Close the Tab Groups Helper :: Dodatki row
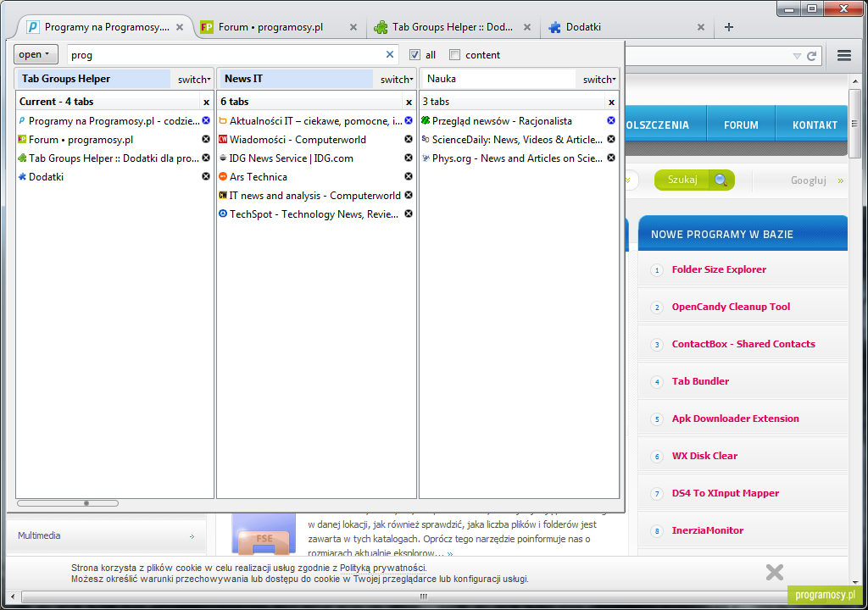The width and height of the screenshot is (868, 610). click(x=206, y=158)
